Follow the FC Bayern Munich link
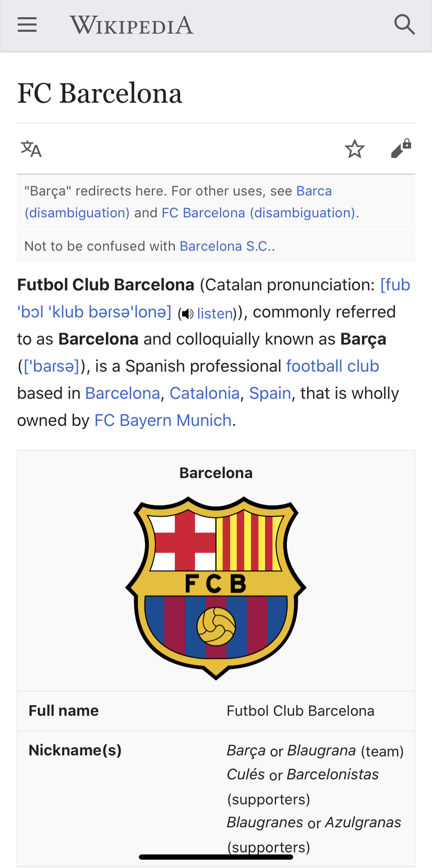 (163, 420)
